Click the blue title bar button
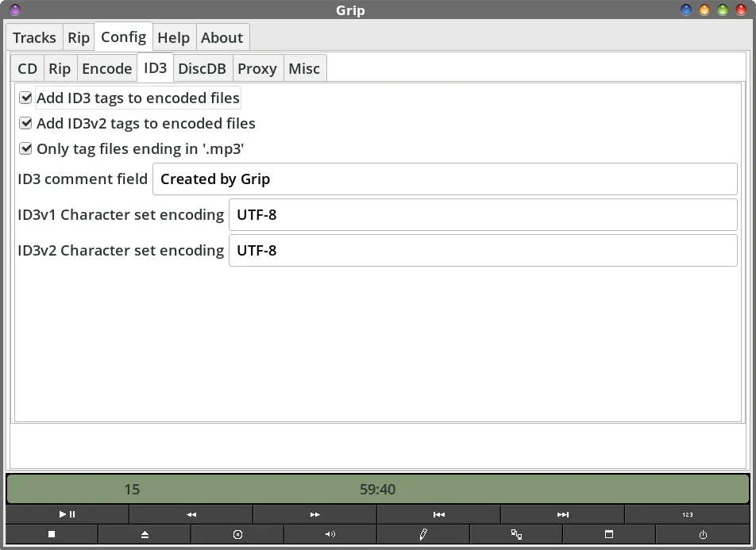Image resolution: width=756 pixels, height=550 pixels. pos(685,10)
